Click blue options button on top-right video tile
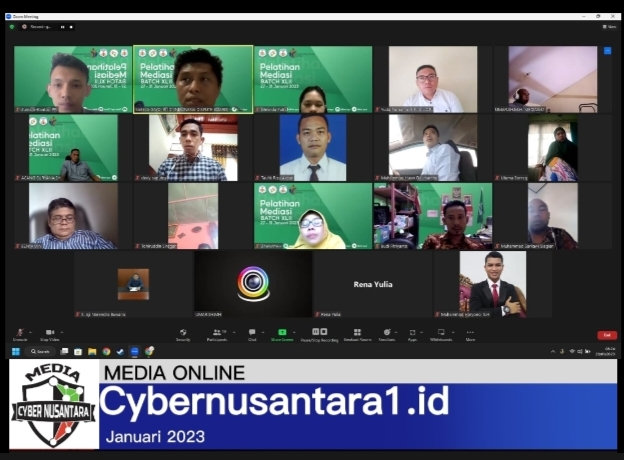 click(x=607, y=51)
